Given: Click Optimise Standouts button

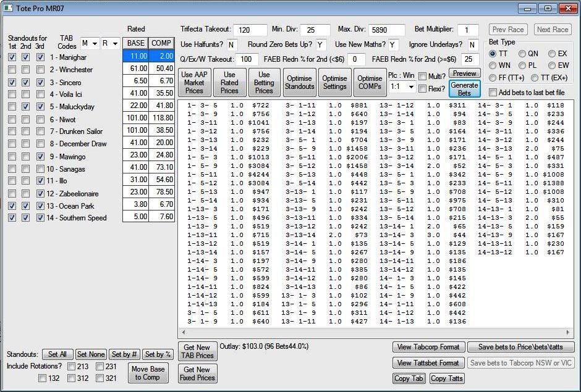Looking at the screenshot, I should [x=299, y=83].
